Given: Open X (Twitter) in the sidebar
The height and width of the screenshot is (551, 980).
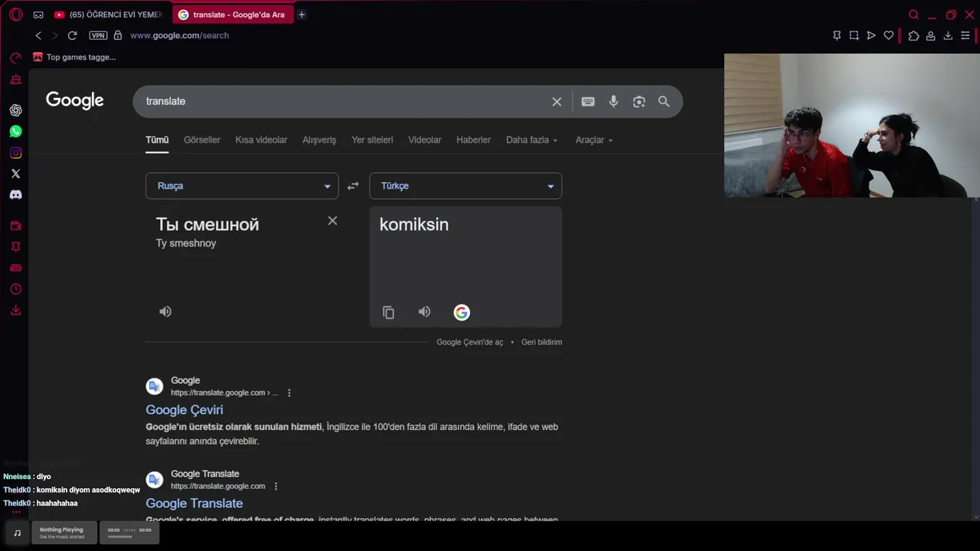Looking at the screenshot, I should 15,174.
